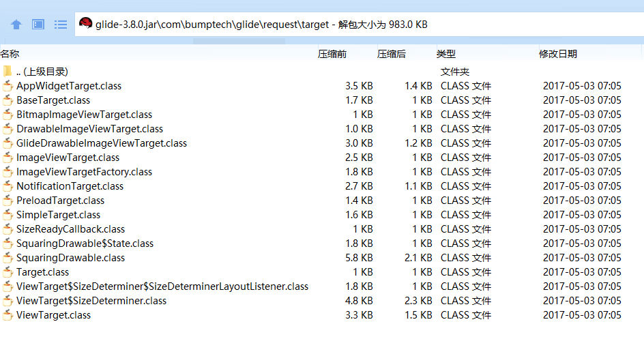The width and height of the screenshot is (644, 339).
Task: Click ViewTarget$SizeDeterminer.class file icon
Action: point(8,301)
